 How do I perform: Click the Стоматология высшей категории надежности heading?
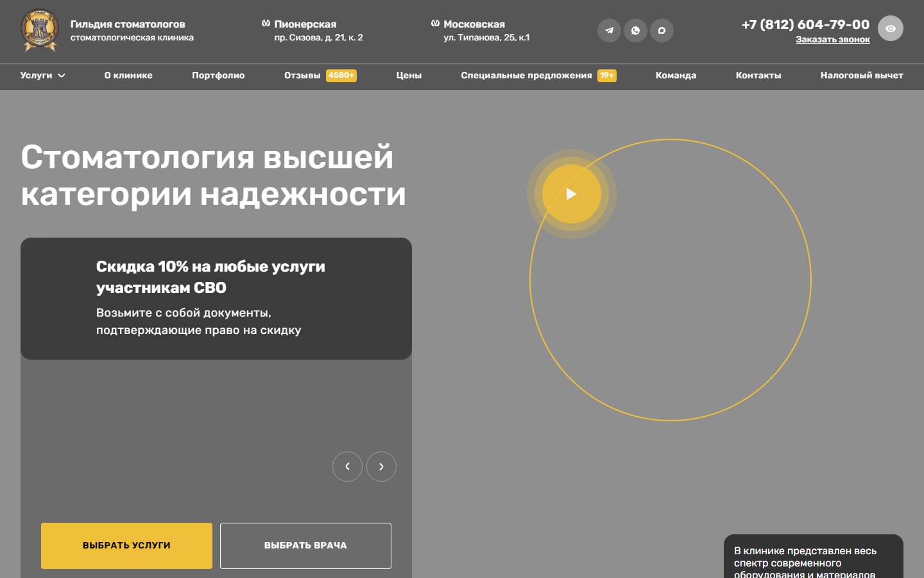[x=213, y=175]
